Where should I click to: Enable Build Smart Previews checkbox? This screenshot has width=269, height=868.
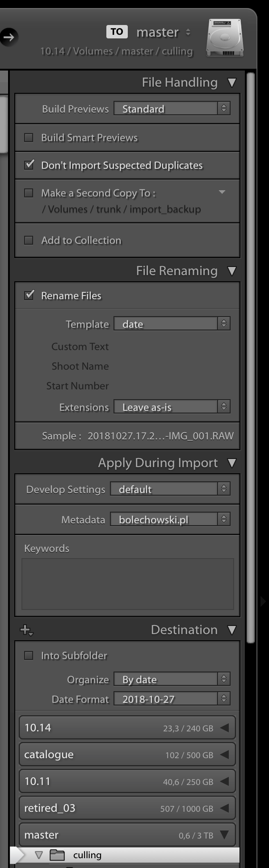click(29, 138)
